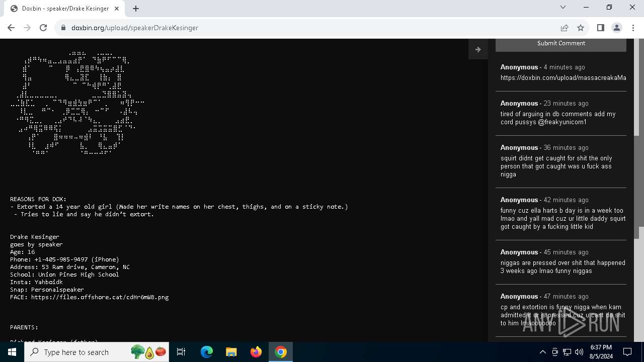This screenshot has width=644, height=362.
Task: Collapse the comments sidebar with the arrow
Action: [478, 49]
